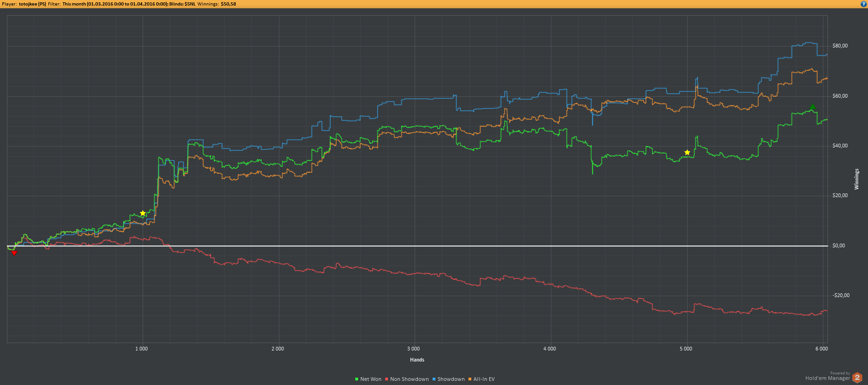Toggle the Net Won legend entry

click(x=368, y=379)
